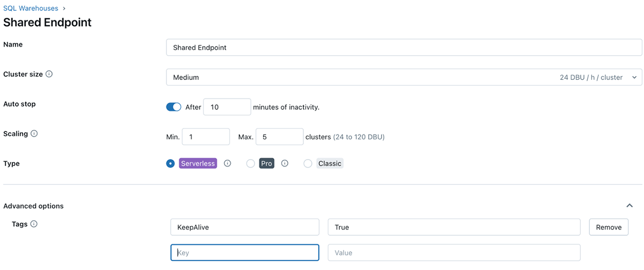
Task: Click the Max. clusters field
Action: tap(280, 137)
